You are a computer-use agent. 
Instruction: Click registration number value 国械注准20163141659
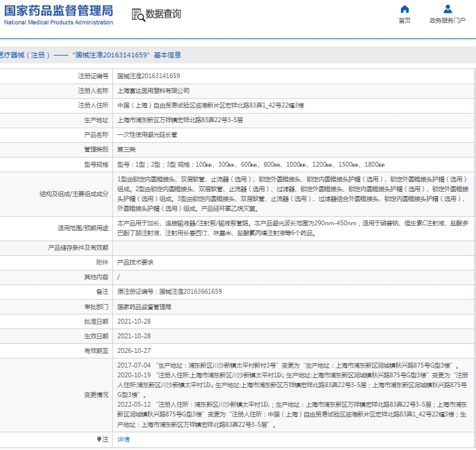click(148, 76)
